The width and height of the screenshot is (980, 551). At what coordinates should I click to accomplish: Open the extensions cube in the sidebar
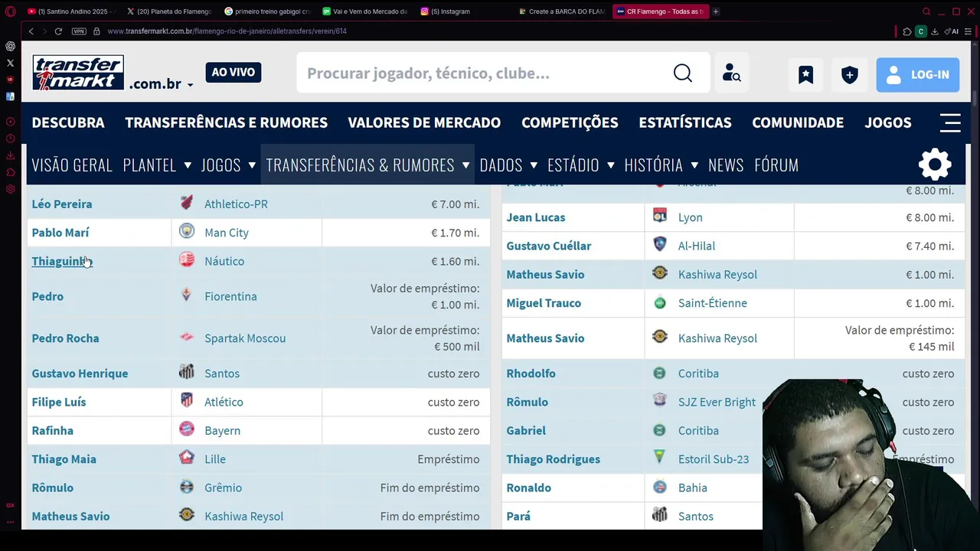coord(10,172)
